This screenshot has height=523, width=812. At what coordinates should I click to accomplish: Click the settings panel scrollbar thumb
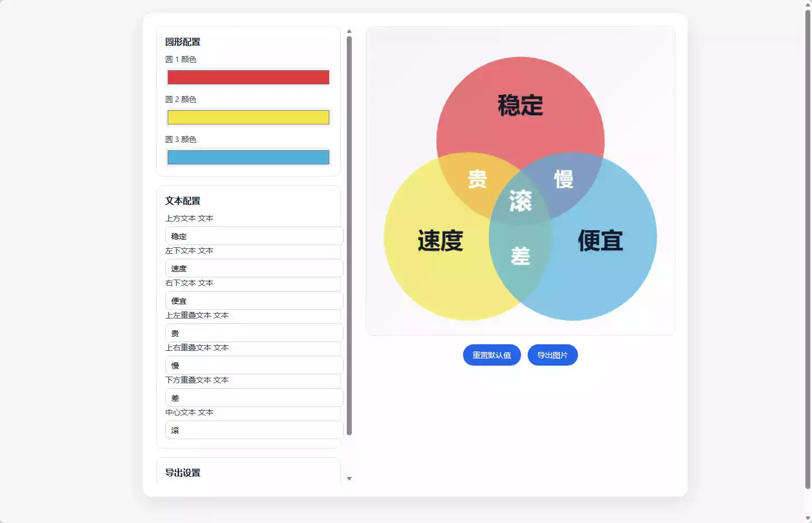pyautogui.click(x=349, y=236)
